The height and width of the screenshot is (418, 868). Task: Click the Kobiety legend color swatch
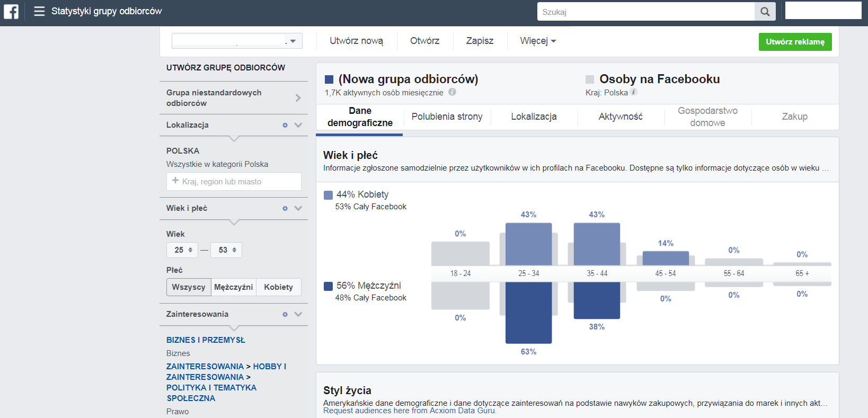coord(328,195)
